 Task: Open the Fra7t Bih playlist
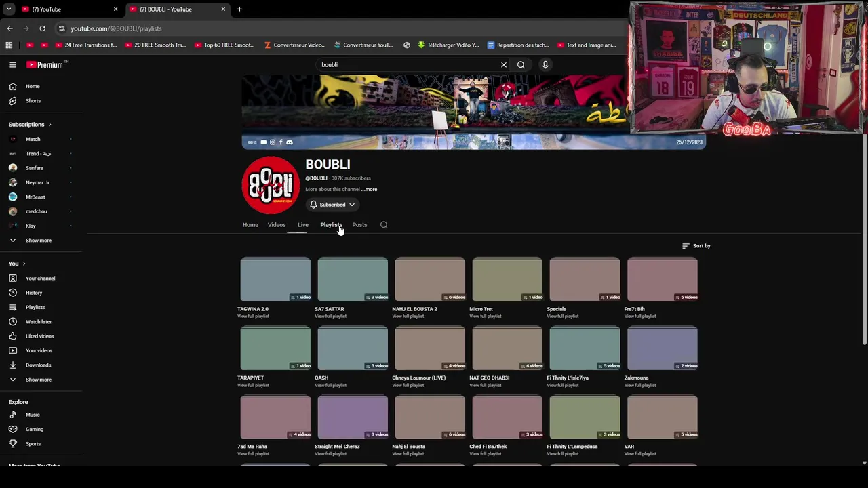[x=662, y=279]
